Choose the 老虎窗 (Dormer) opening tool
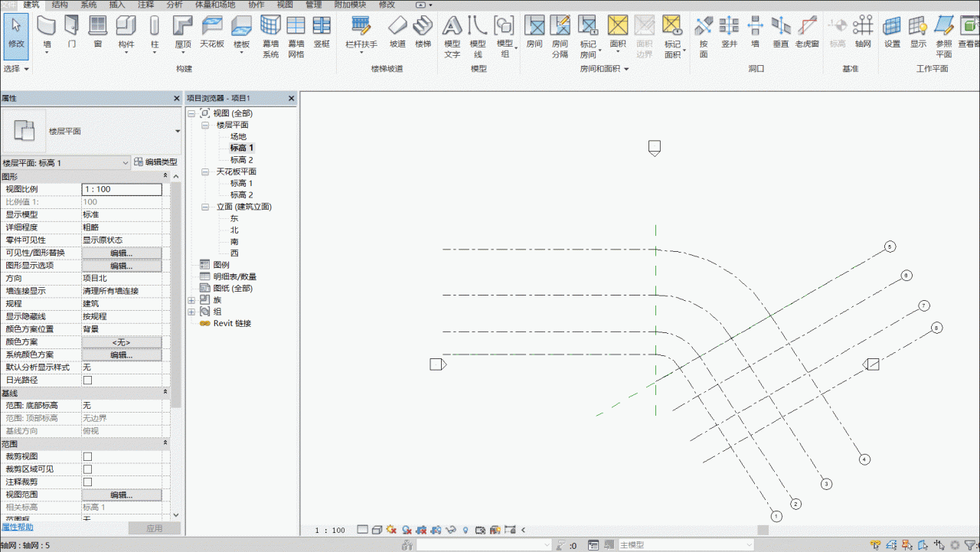The height and width of the screenshot is (552, 980). (x=807, y=34)
